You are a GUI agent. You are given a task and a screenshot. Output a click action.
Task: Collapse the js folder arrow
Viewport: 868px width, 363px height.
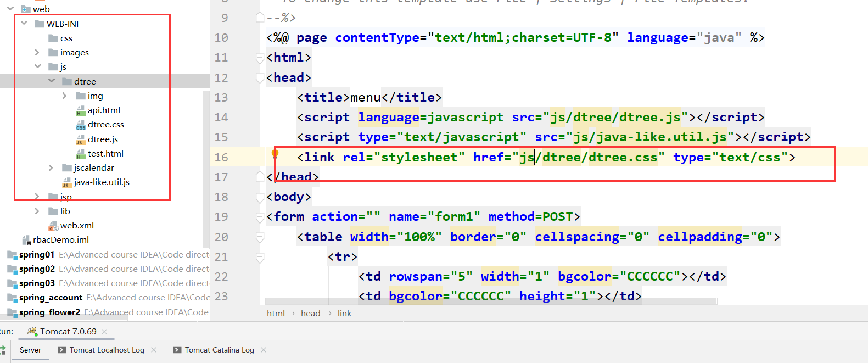[38, 66]
